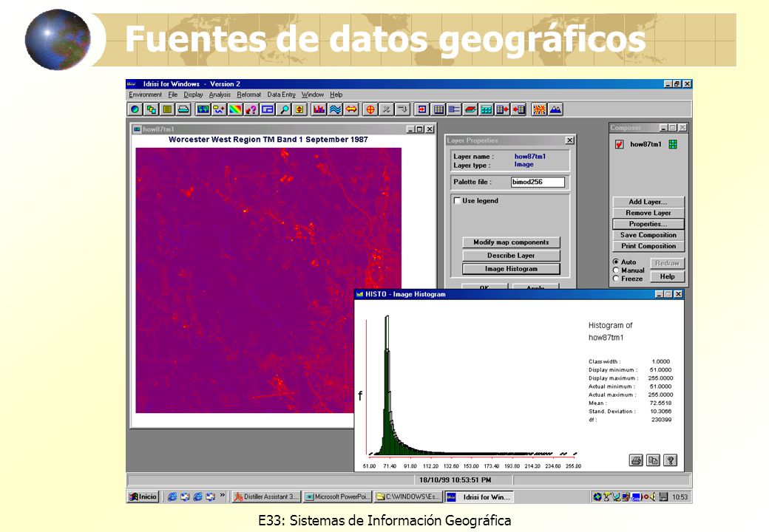This screenshot has height=532, width=769.
Task: Enable the Use legend checkbox
Action: tap(457, 200)
